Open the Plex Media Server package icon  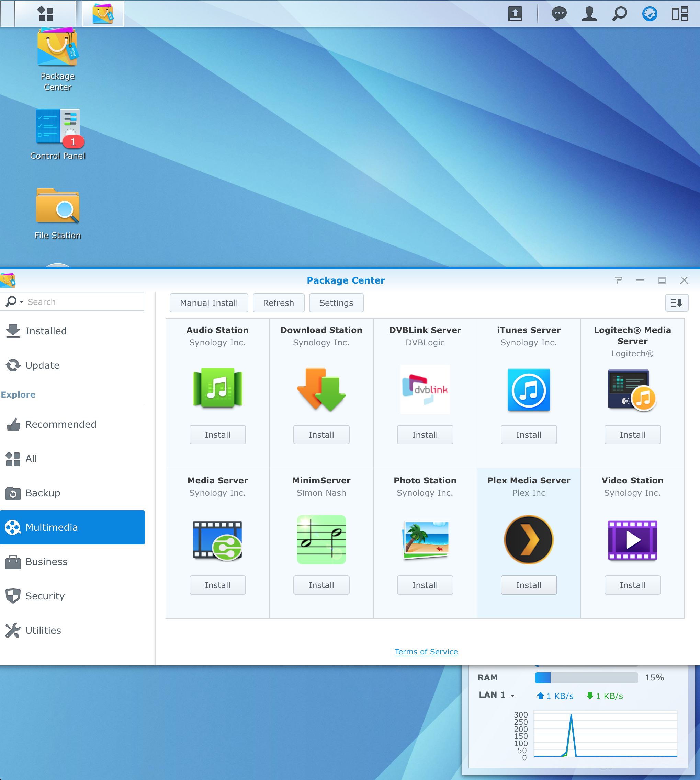529,539
